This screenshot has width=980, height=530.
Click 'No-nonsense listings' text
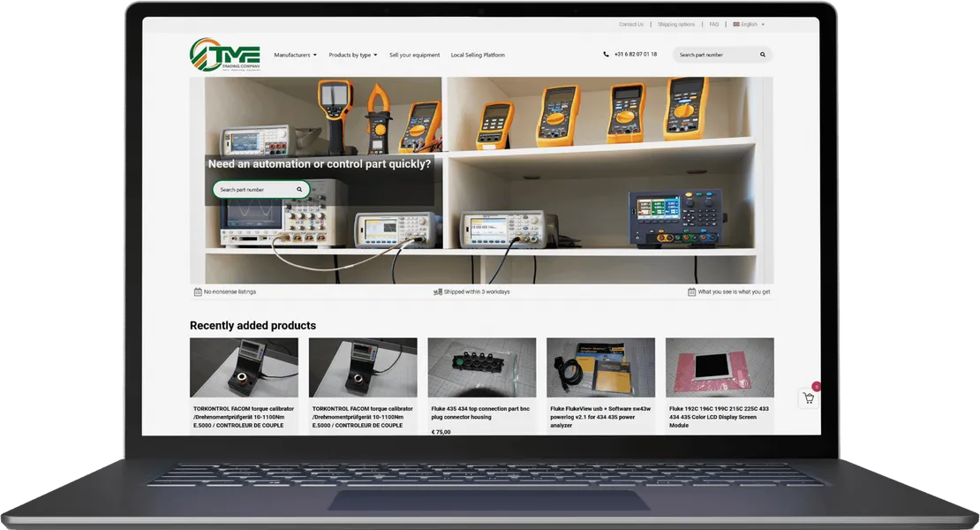point(230,291)
